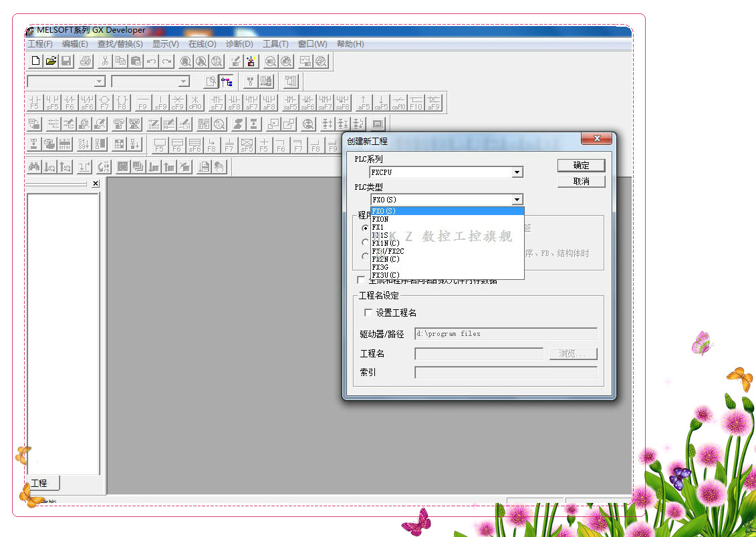The height and width of the screenshot is (537, 756).
Task: Click the sF9 vertical line icon
Action: pos(160,103)
